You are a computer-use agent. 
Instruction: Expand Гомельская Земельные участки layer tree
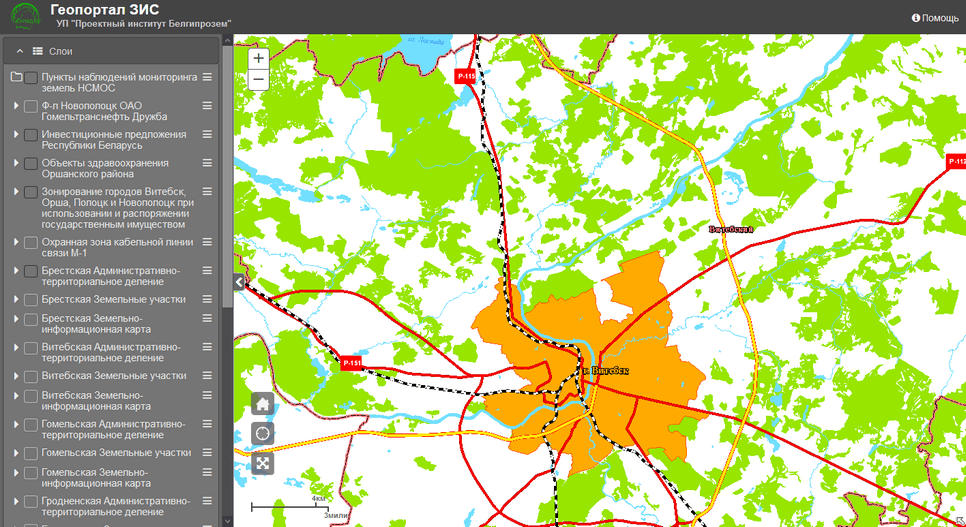pyautogui.click(x=16, y=453)
